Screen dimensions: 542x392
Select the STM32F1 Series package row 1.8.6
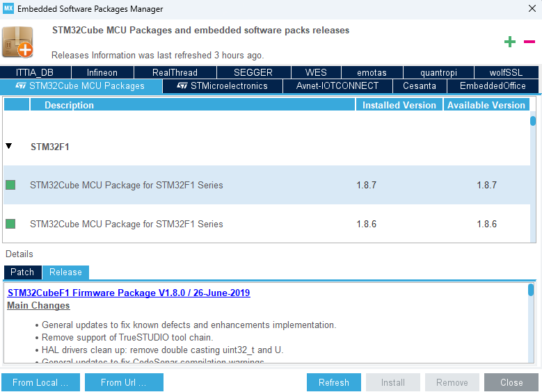(267, 224)
